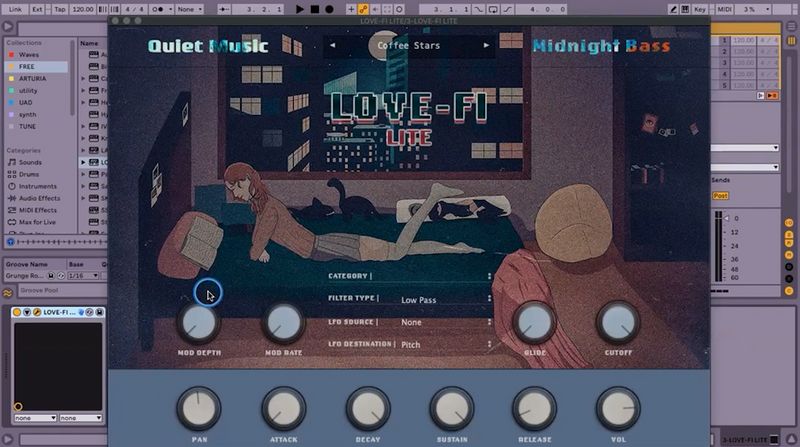Image resolution: width=800 pixels, height=447 pixels.
Task: Open the CATEGORY dropdown in LOVE-FI
Action: click(x=410, y=276)
